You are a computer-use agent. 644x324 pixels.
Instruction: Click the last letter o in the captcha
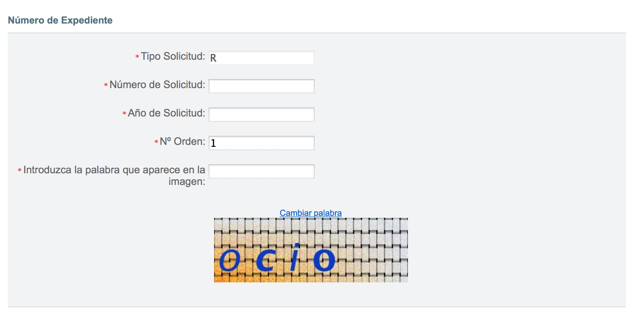pyautogui.click(x=324, y=260)
